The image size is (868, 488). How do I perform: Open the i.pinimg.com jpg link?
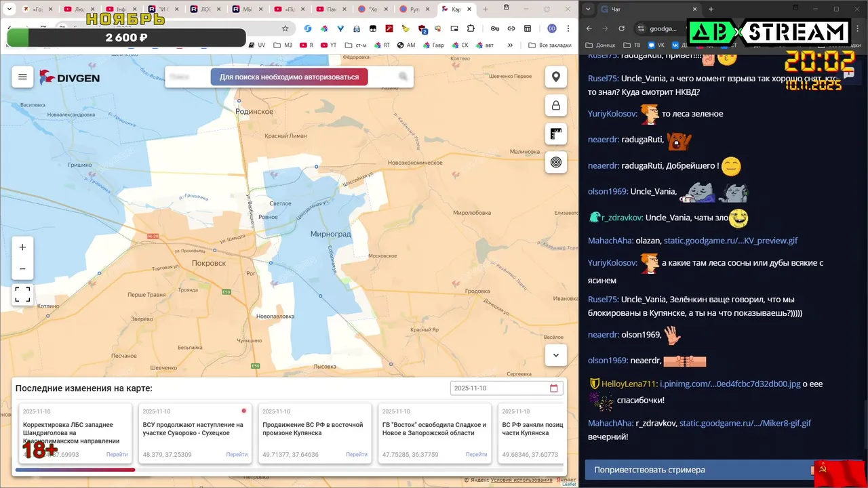pyautogui.click(x=730, y=384)
